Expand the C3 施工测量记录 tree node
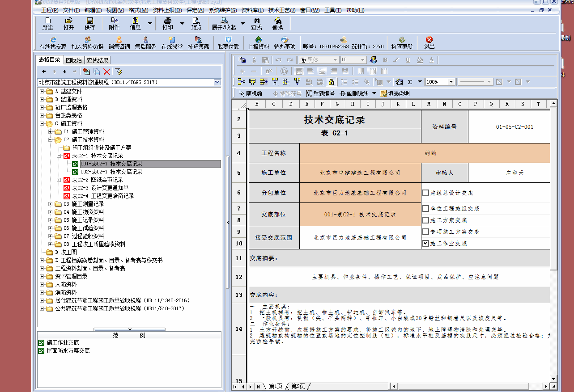 51,204
